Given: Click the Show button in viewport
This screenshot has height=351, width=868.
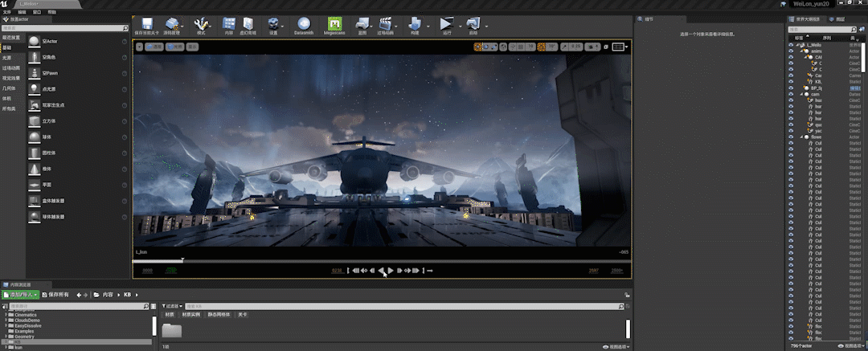Looking at the screenshot, I should [x=193, y=47].
